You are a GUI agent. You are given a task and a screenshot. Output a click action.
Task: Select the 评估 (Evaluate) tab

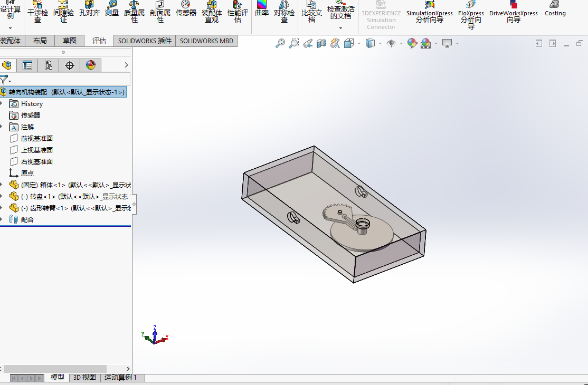coord(99,41)
